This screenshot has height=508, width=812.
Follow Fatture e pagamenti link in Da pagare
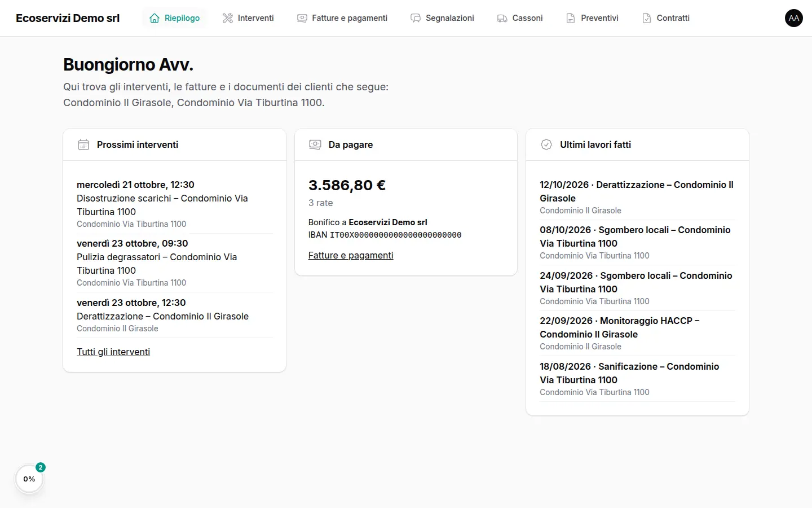tap(351, 255)
